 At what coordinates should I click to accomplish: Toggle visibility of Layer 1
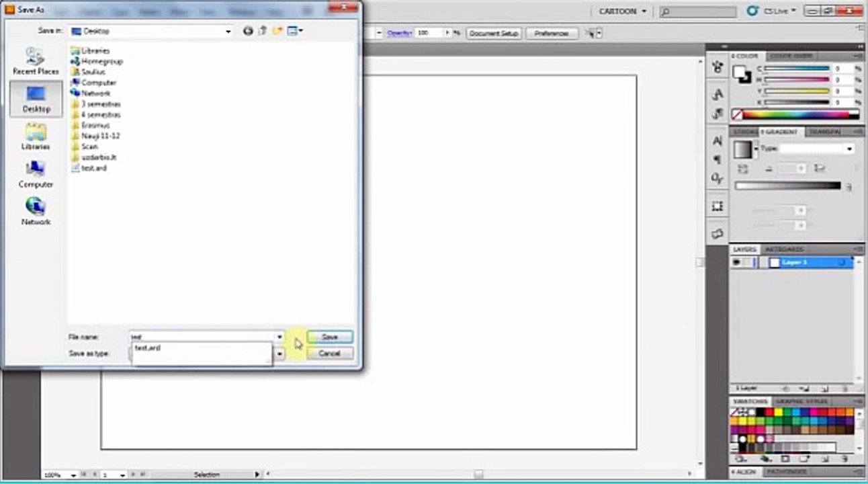(x=736, y=263)
